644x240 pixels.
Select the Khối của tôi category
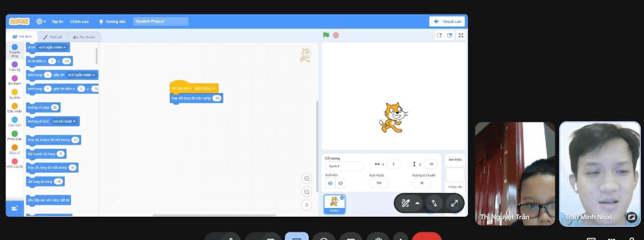click(15, 164)
